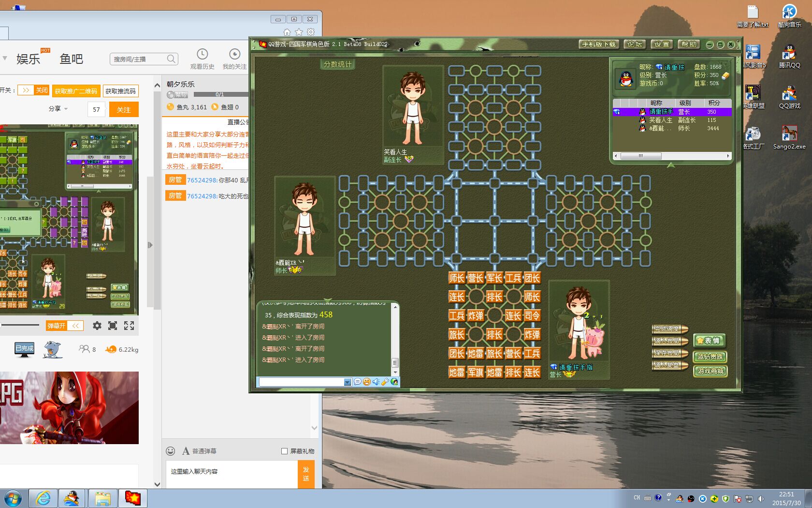Select the 司令 piece on the board
The image size is (812, 508).
click(x=532, y=315)
